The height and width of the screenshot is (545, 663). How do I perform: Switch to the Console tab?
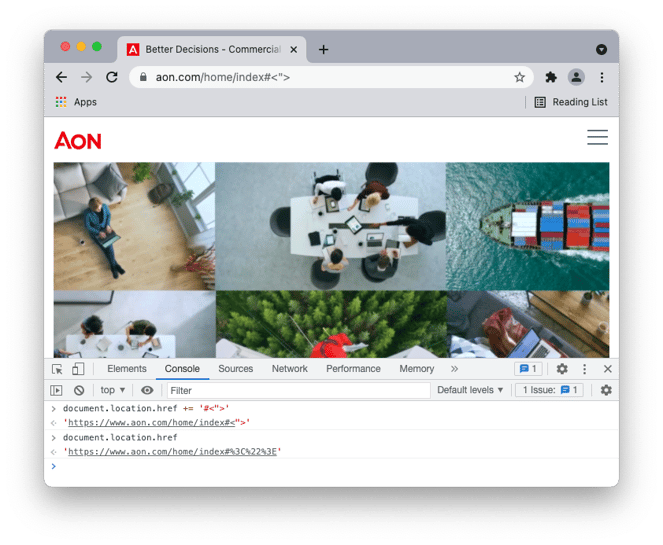tap(182, 369)
